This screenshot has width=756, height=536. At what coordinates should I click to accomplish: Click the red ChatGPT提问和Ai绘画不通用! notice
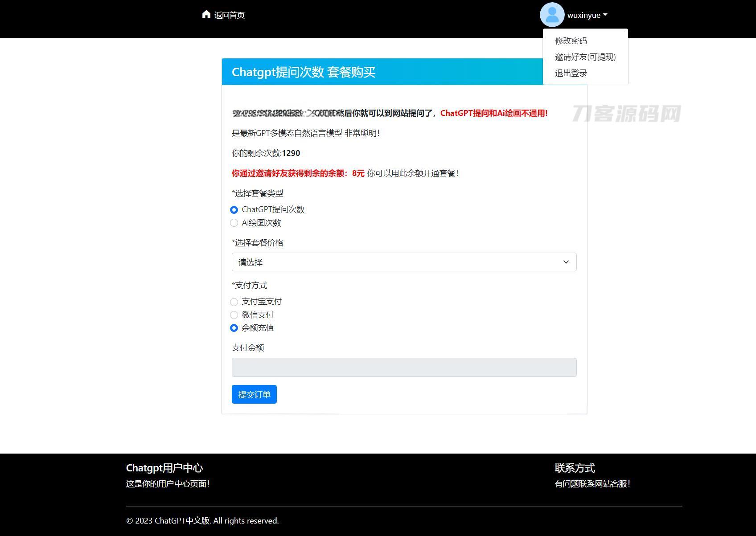[x=494, y=113]
